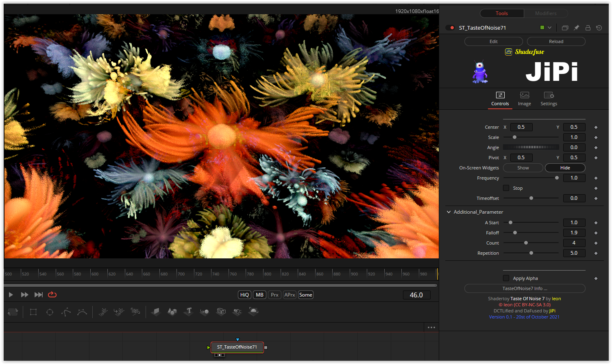The height and width of the screenshot is (364, 612).
Task: Lock the tool using the padlock icon
Action: point(588,28)
